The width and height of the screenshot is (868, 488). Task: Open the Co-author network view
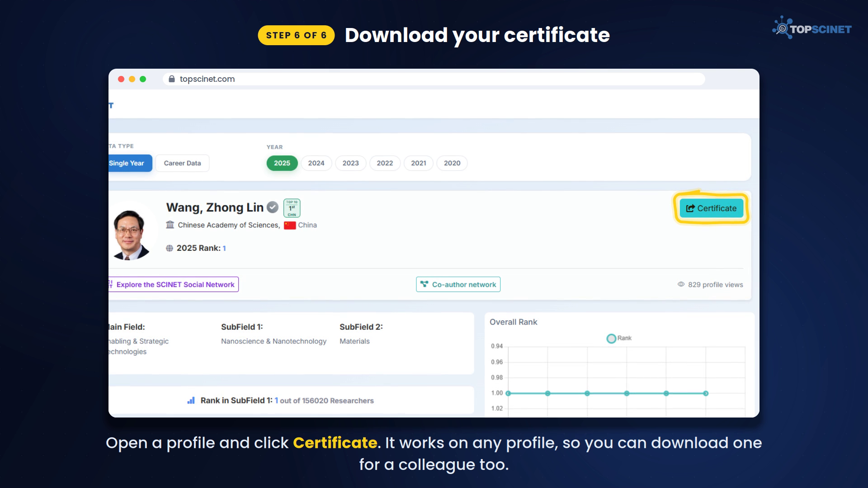click(458, 284)
